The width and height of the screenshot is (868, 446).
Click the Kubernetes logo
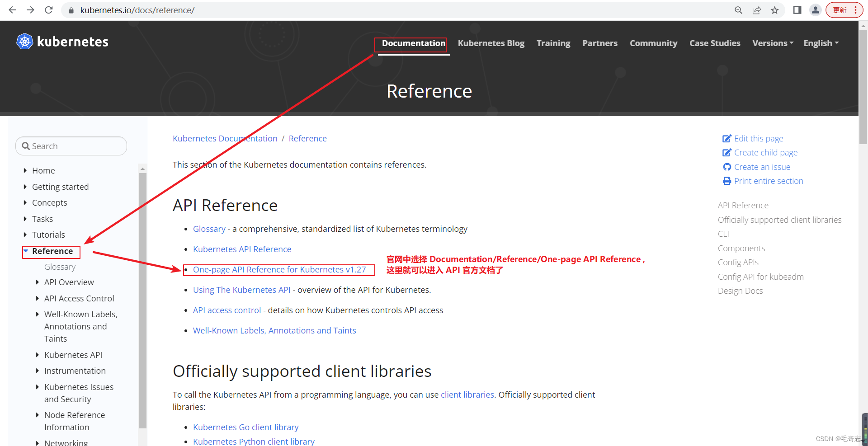[62, 42]
